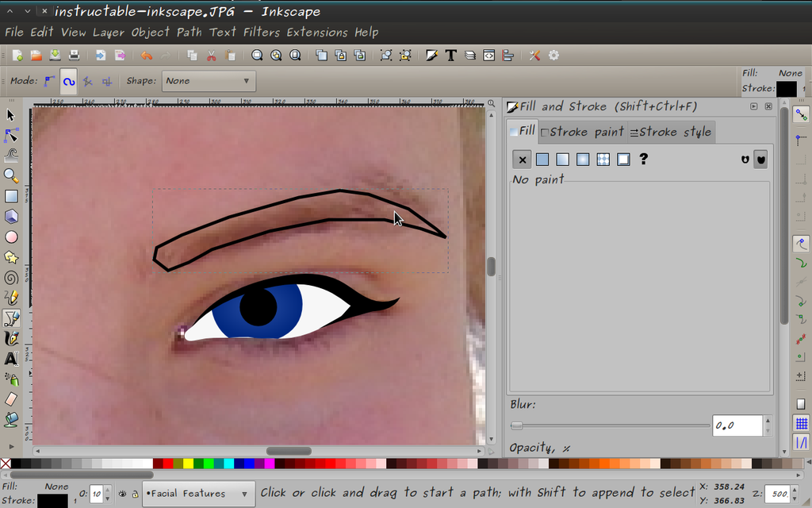Select the Text tool in toolbox
Viewport: 812px width, 508px height.
11,359
